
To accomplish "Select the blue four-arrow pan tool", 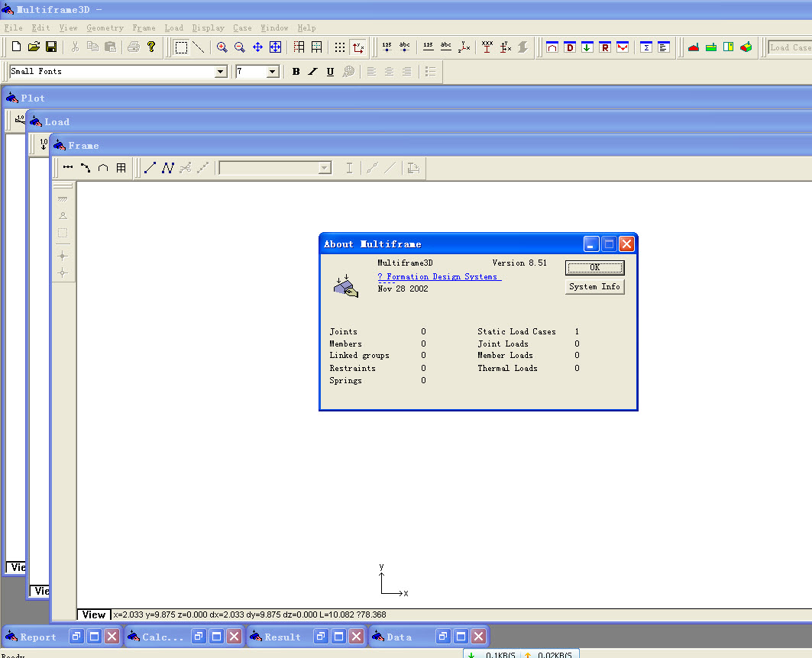I will (x=257, y=47).
